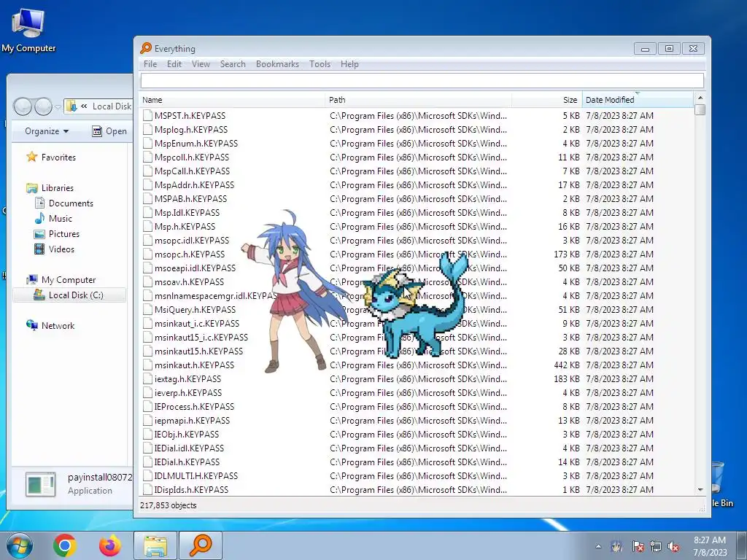Click the file icon beside IEDial.h.KEYPASS
Image resolution: width=747 pixels, height=560 pixels.
pyautogui.click(x=147, y=462)
